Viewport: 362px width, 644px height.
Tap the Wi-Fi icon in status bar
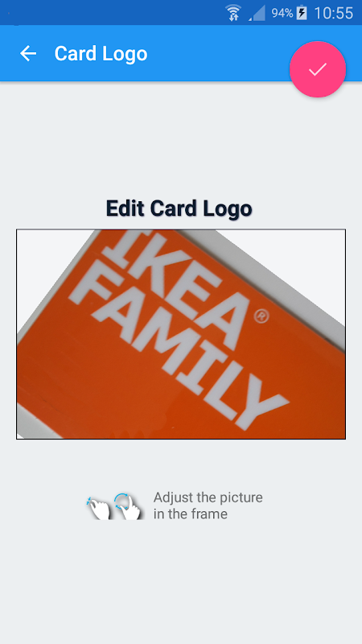(x=233, y=13)
